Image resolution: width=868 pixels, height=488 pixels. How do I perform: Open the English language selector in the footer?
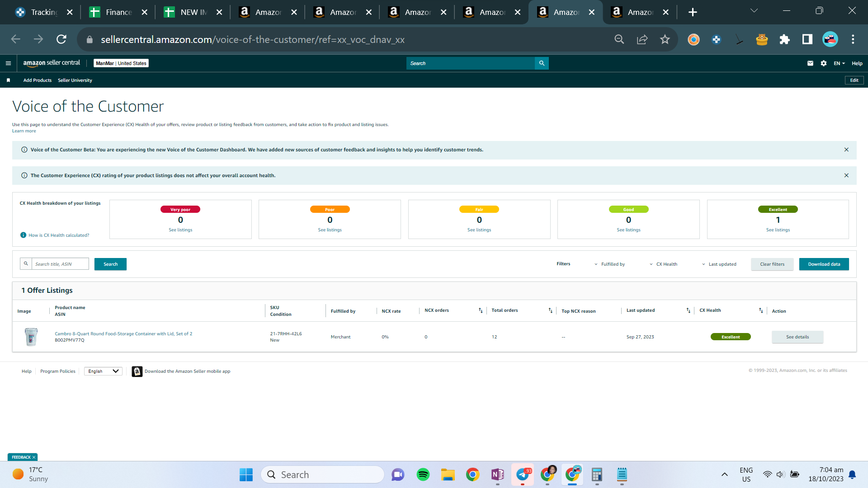pos(103,371)
